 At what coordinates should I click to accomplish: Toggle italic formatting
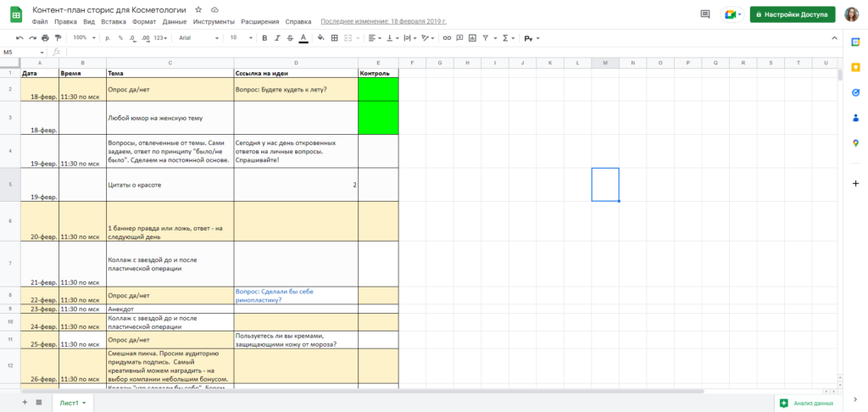click(x=277, y=38)
